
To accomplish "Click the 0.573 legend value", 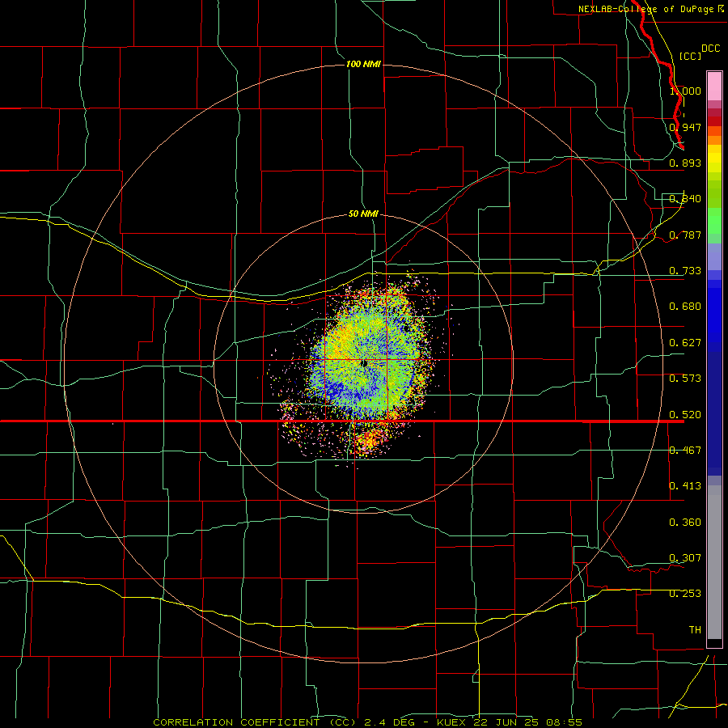I will (x=685, y=379).
